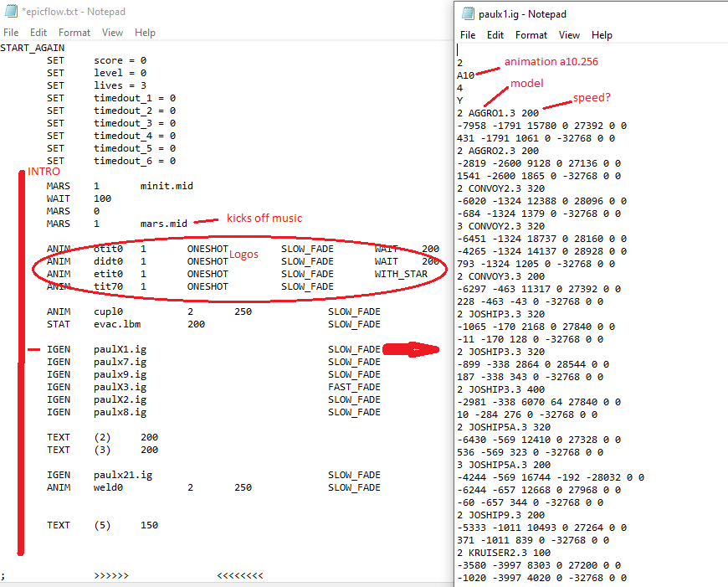Open the Help menu in paulx1.ig window
The width and height of the screenshot is (728, 587).
pos(602,35)
